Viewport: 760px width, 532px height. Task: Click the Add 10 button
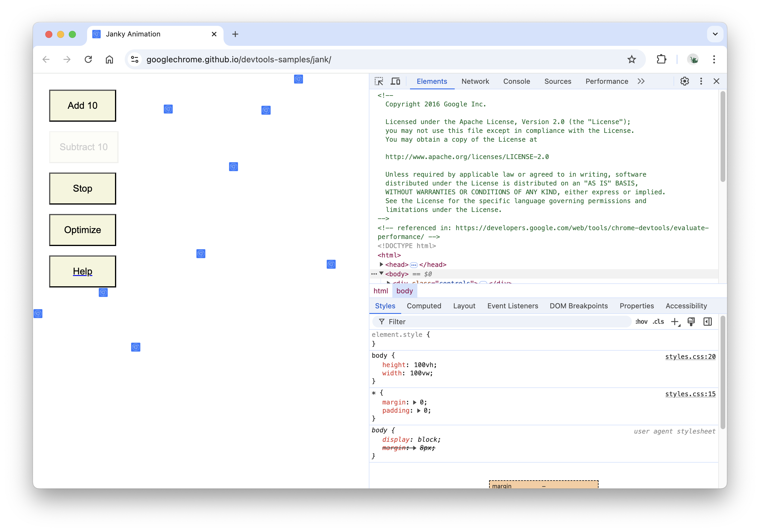83,105
